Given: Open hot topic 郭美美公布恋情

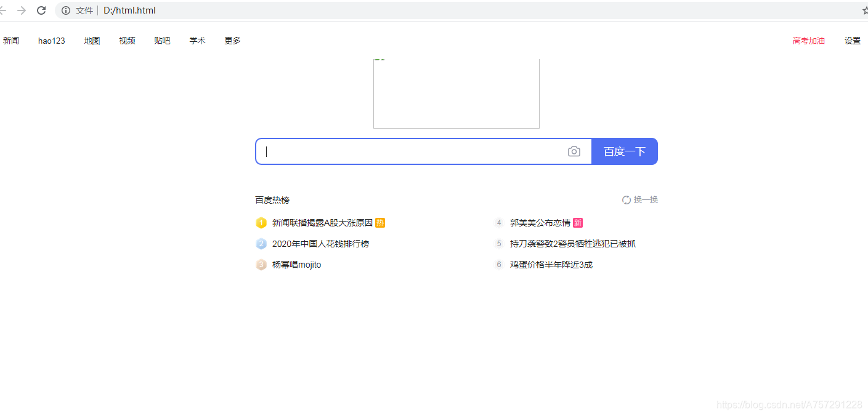Looking at the screenshot, I should (540, 223).
